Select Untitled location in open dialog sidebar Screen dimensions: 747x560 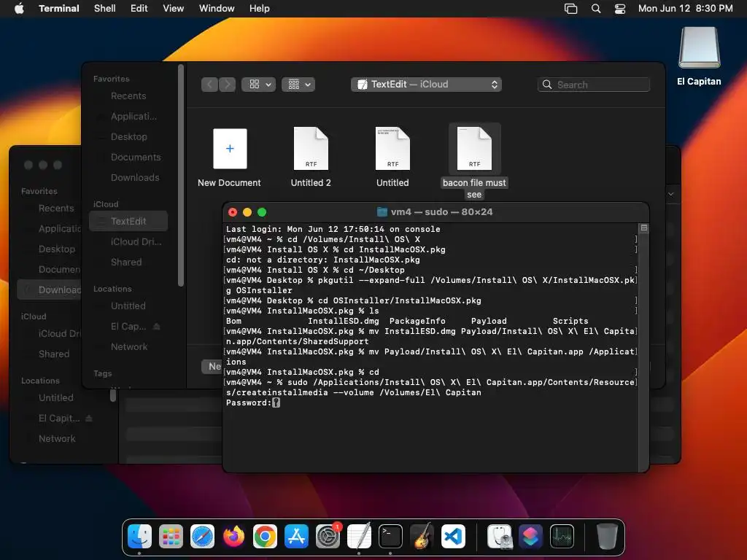tap(128, 306)
